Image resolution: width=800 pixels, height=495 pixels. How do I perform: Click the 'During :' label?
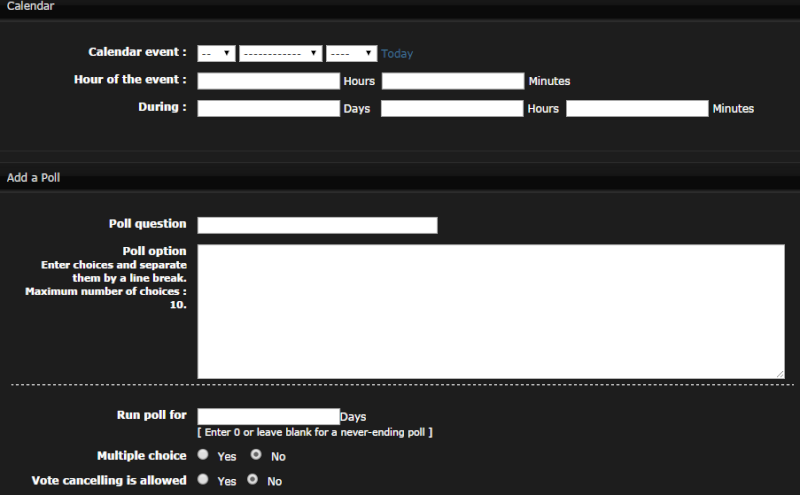point(162,107)
